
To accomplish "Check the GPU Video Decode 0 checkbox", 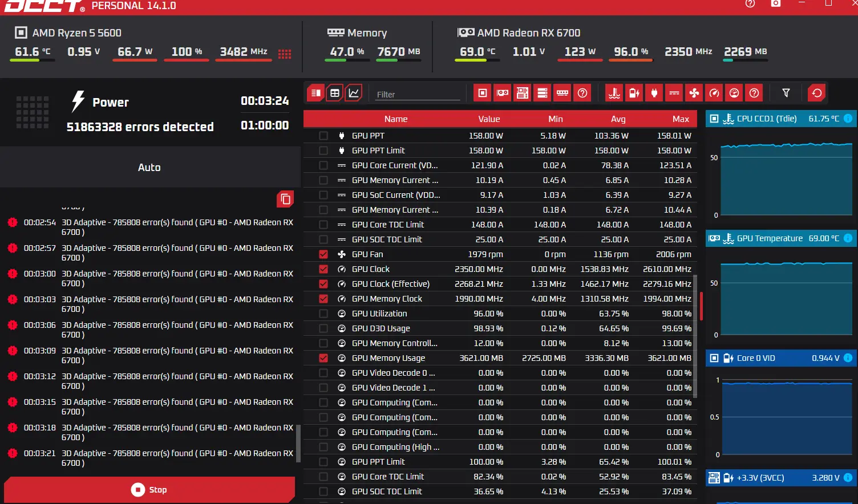I will click(323, 373).
